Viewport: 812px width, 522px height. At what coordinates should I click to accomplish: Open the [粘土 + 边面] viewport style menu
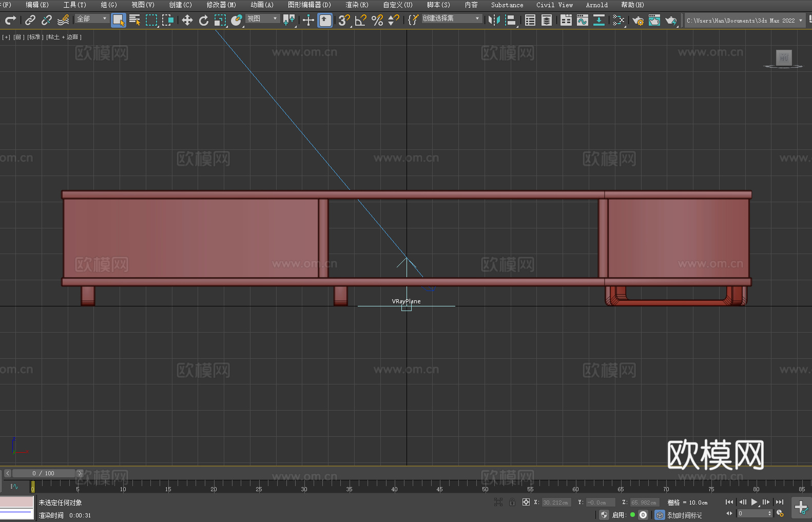tap(64, 37)
